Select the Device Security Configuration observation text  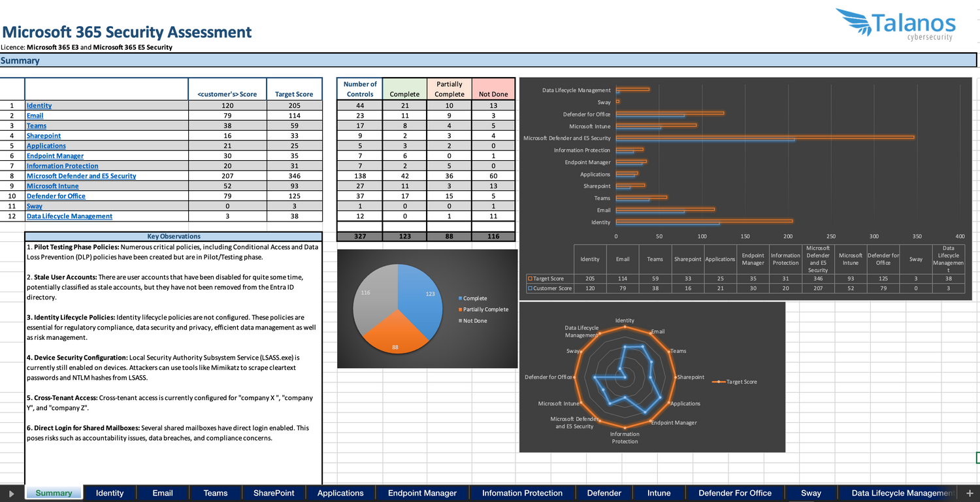click(163, 367)
